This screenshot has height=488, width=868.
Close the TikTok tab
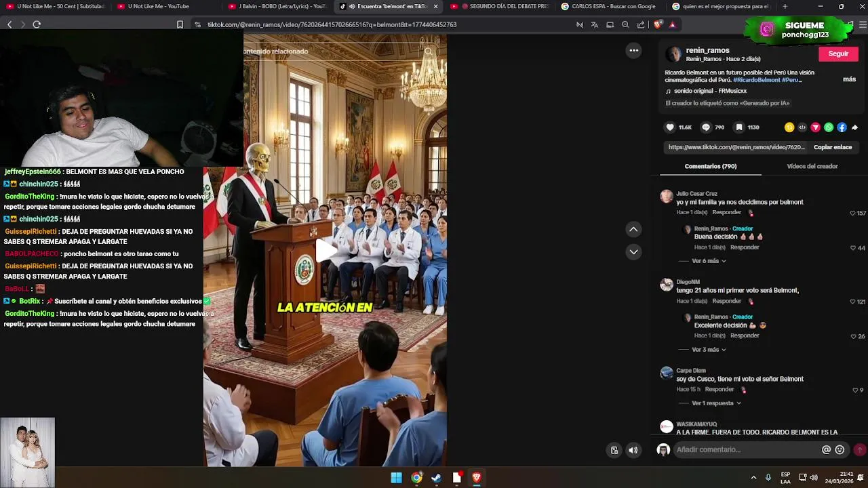pos(435,6)
